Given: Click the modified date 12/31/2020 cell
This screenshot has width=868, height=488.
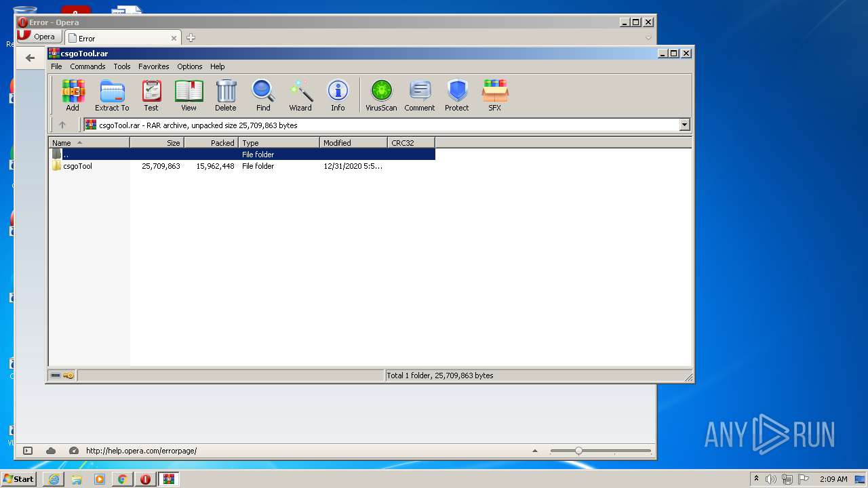Looking at the screenshot, I should coord(353,166).
